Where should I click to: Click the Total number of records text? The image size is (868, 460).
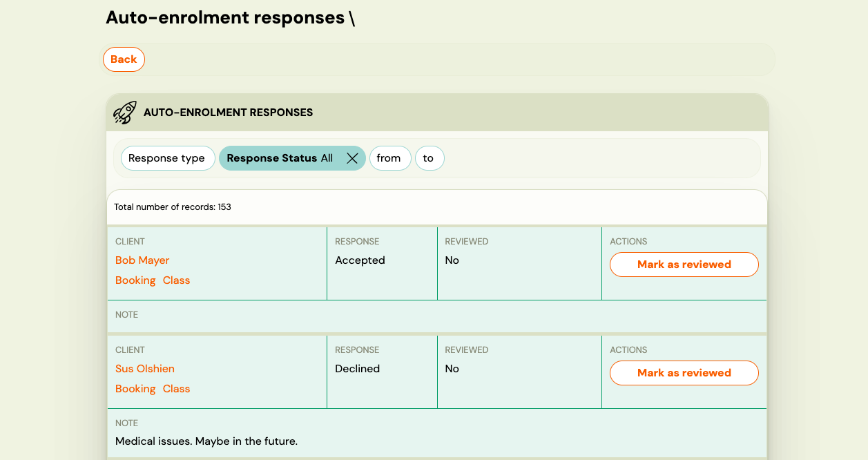pyautogui.click(x=171, y=207)
